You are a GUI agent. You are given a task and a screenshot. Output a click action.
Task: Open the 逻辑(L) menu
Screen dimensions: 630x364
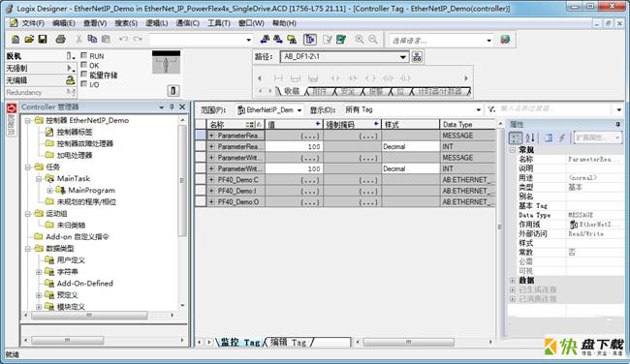157,23
